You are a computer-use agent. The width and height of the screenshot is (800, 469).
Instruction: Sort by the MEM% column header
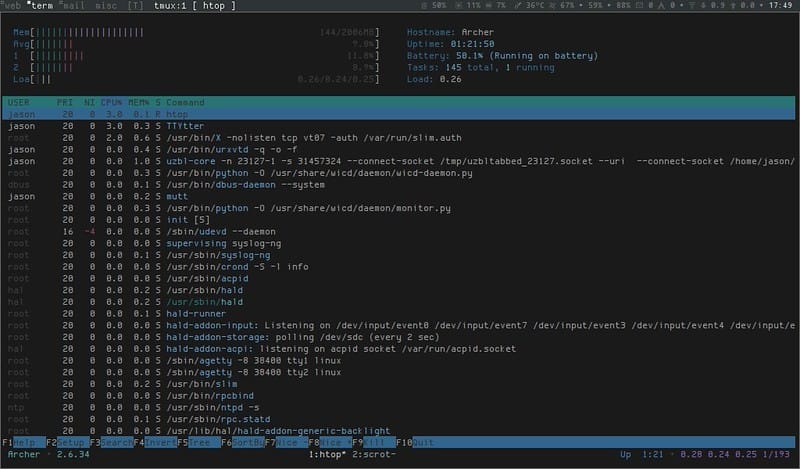click(139, 103)
